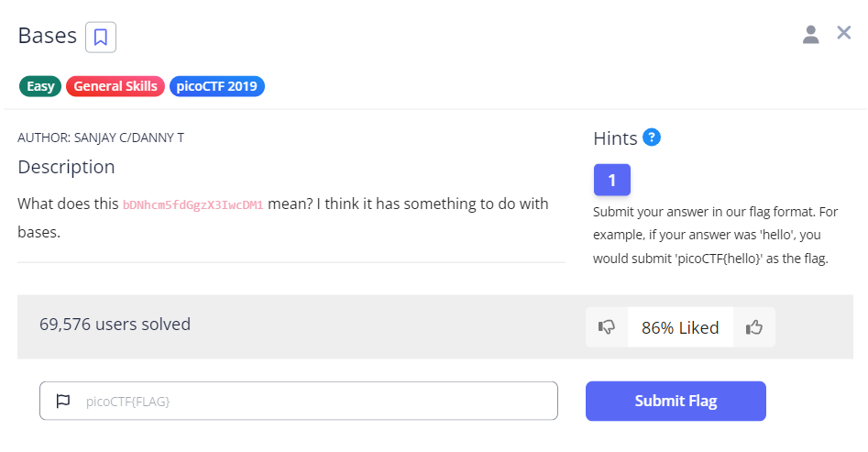The width and height of the screenshot is (868, 452).
Task: Focus the picoCTF{FLAG} input field
Action: point(312,401)
